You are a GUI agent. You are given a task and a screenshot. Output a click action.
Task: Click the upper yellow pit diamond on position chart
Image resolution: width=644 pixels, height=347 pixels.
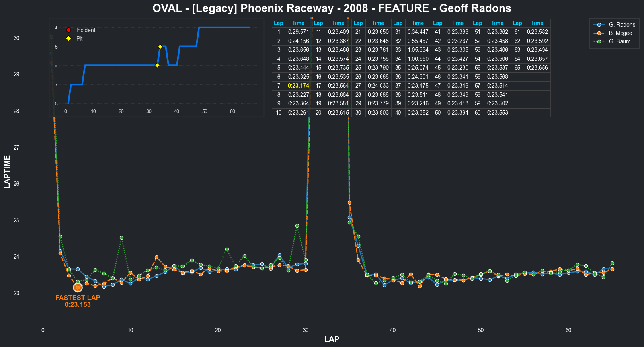(160, 47)
